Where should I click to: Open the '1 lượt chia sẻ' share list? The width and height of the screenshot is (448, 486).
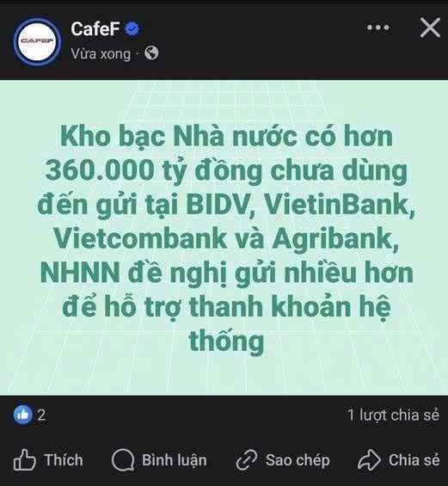[394, 415]
